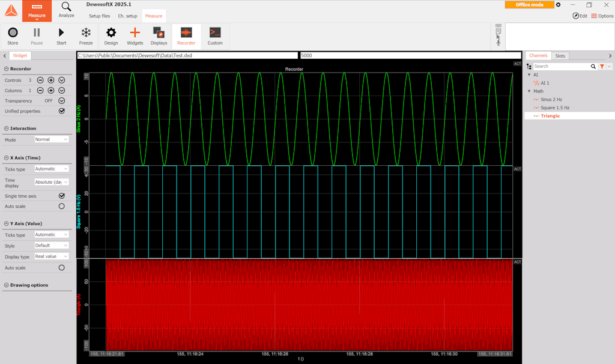Click the data file path field
615x364 pixels.
[187, 56]
